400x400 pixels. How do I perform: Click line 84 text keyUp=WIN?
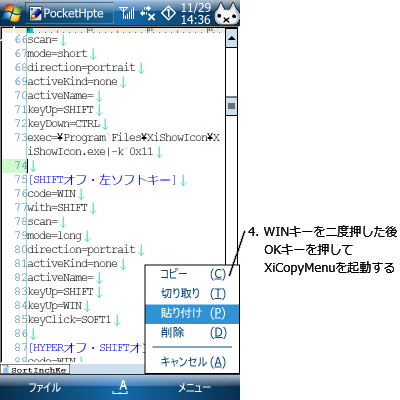[54, 306]
